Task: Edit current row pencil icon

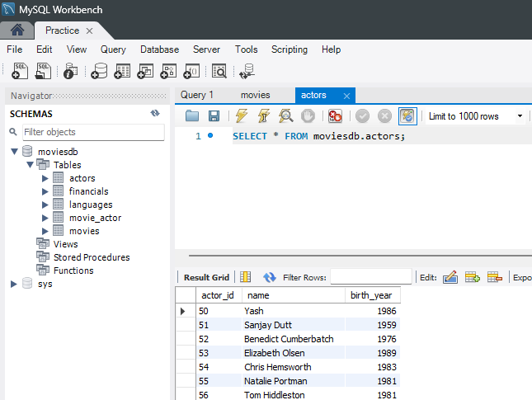Action: pos(450,277)
